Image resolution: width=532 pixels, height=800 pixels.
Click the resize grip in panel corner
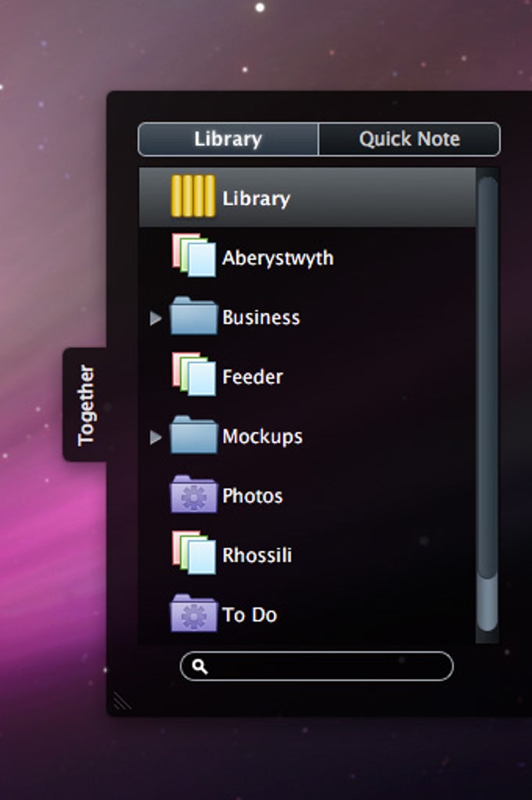(x=122, y=701)
